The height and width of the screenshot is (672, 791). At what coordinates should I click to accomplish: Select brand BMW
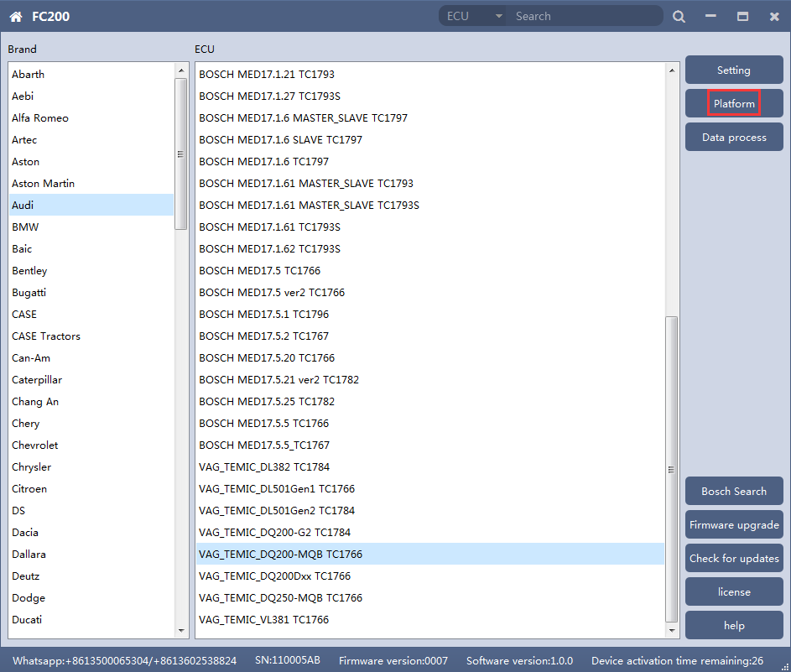[x=91, y=227]
